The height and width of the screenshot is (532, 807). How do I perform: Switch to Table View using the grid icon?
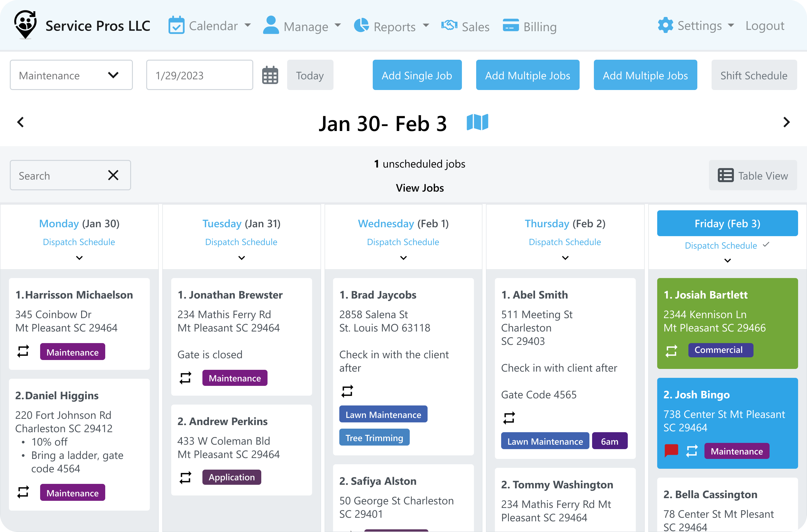click(x=726, y=175)
